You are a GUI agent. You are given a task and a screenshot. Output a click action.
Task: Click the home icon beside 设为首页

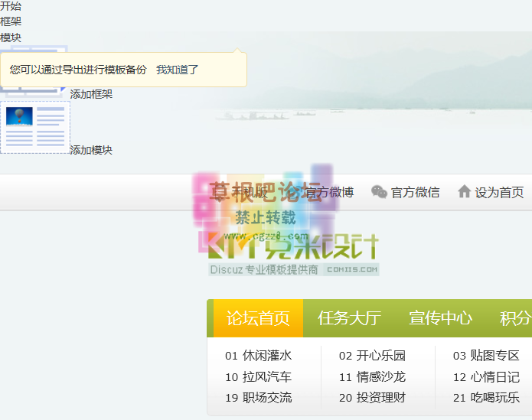pyautogui.click(x=464, y=192)
